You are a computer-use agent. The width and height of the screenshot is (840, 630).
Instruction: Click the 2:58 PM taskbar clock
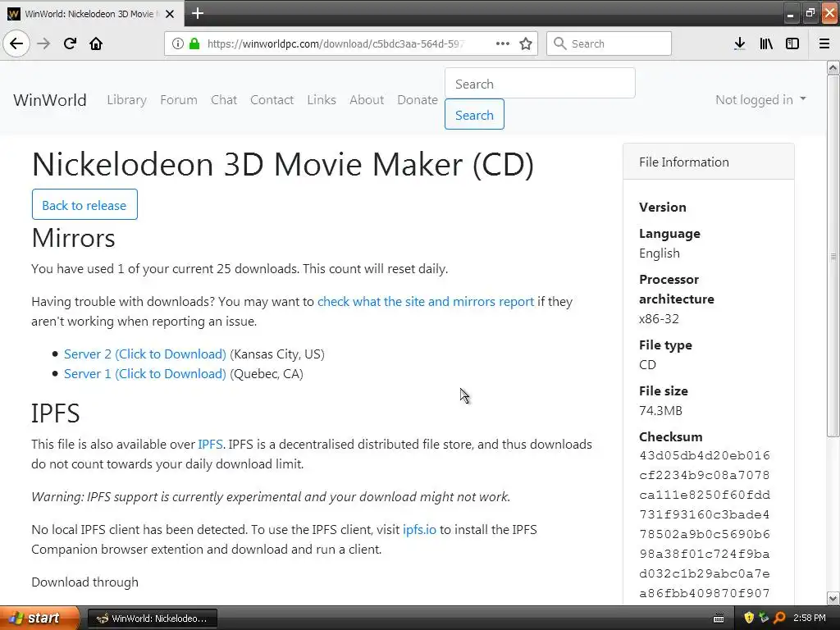tap(810, 619)
